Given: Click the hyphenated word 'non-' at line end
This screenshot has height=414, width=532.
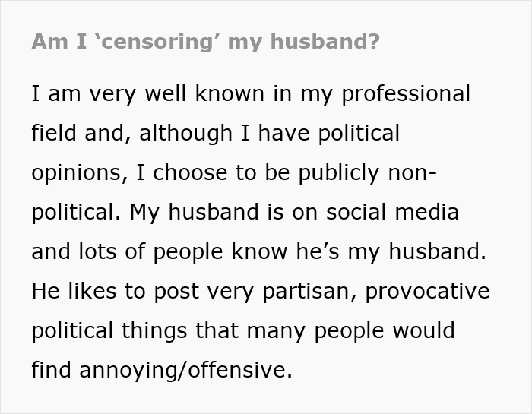Looking at the screenshot, I should point(411,173).
